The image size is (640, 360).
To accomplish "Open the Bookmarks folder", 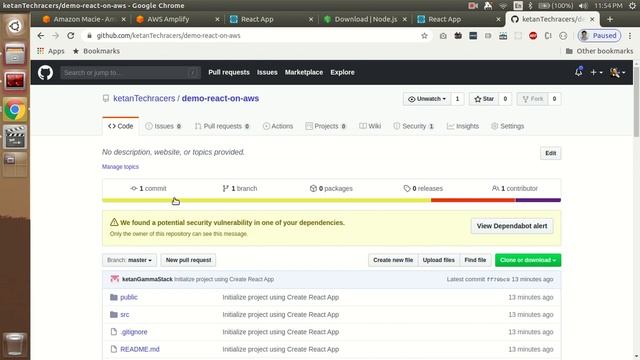I will click(96, 51).
